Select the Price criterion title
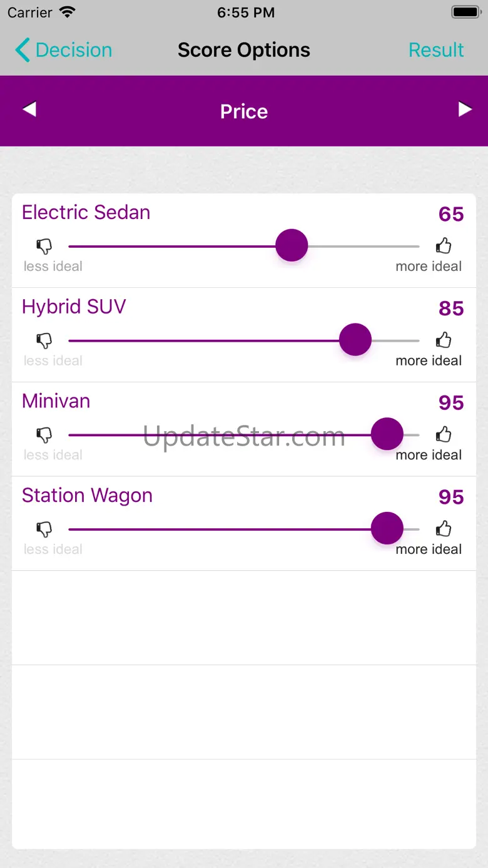This screenshot has width=488, height=868. tap(244, 111)
